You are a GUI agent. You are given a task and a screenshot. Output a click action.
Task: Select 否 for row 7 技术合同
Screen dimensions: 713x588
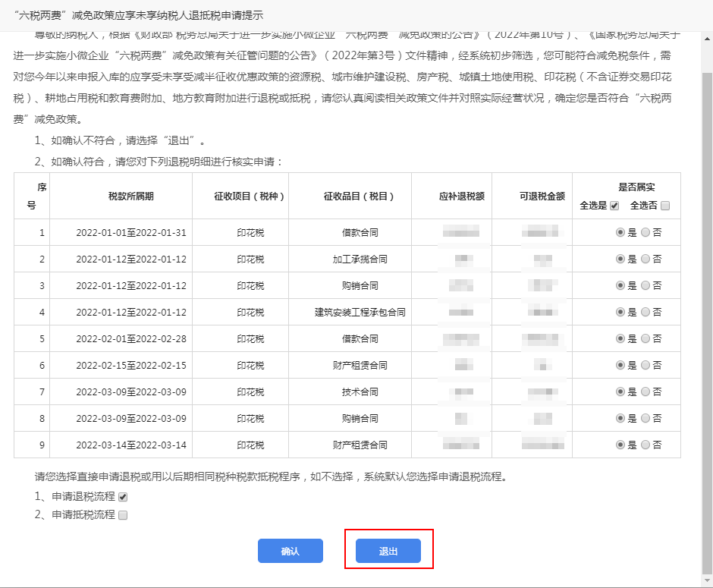[x=645, y=391]
